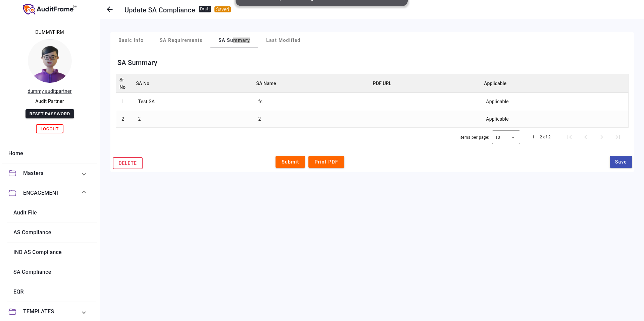The width and height of the screenshot is (644, 321).
Task: Go to the first page of results
Action: [x=569, y=137]
